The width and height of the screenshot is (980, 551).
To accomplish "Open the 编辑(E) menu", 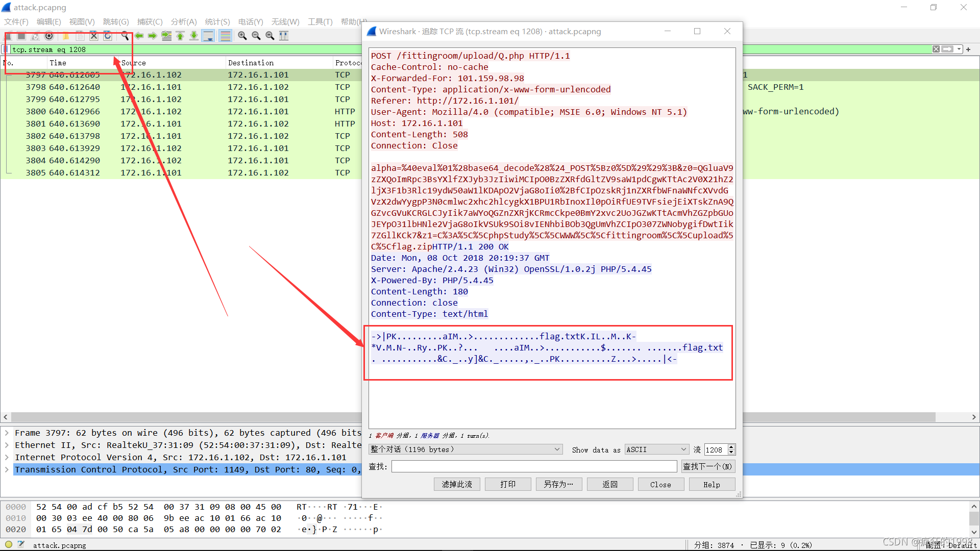I will tap(49, 21).
